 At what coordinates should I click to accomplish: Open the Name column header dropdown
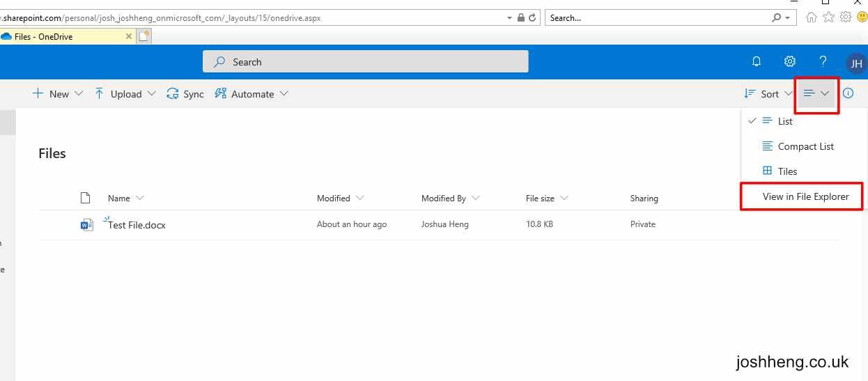click(x=126, y=199)
